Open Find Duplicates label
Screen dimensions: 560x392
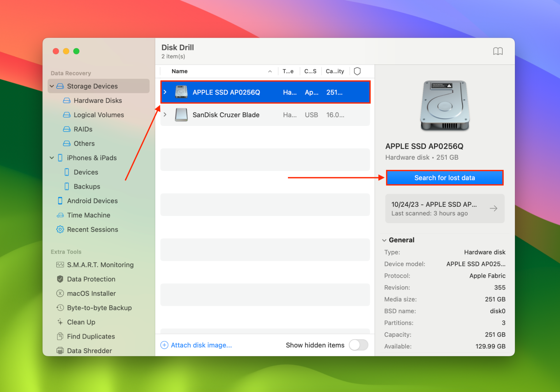91,336
